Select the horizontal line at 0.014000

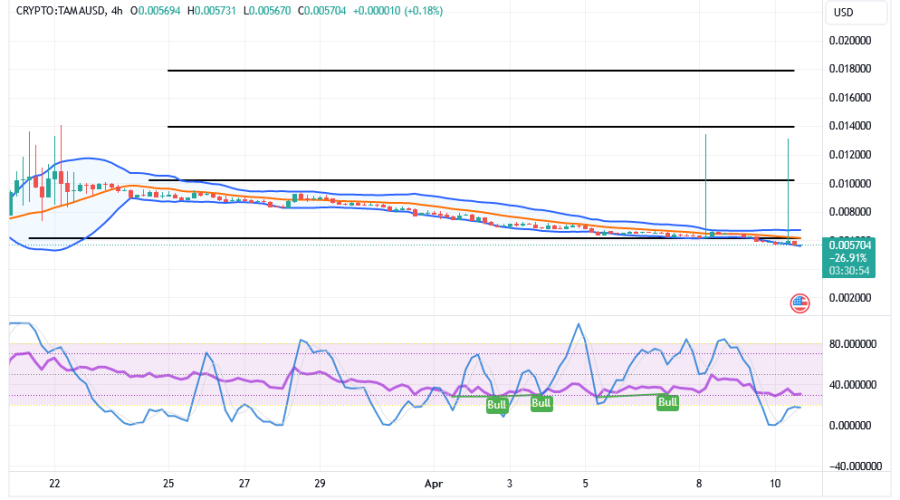[481, 126]
